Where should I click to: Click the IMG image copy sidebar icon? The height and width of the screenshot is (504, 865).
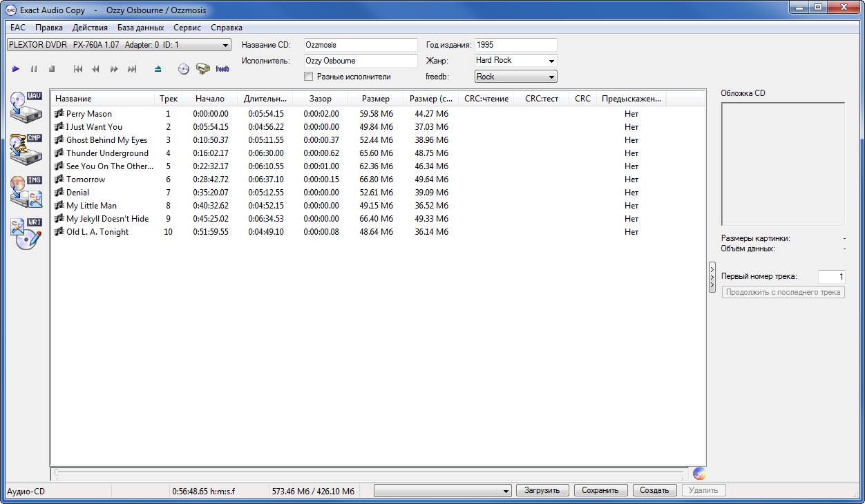[27, 192]
